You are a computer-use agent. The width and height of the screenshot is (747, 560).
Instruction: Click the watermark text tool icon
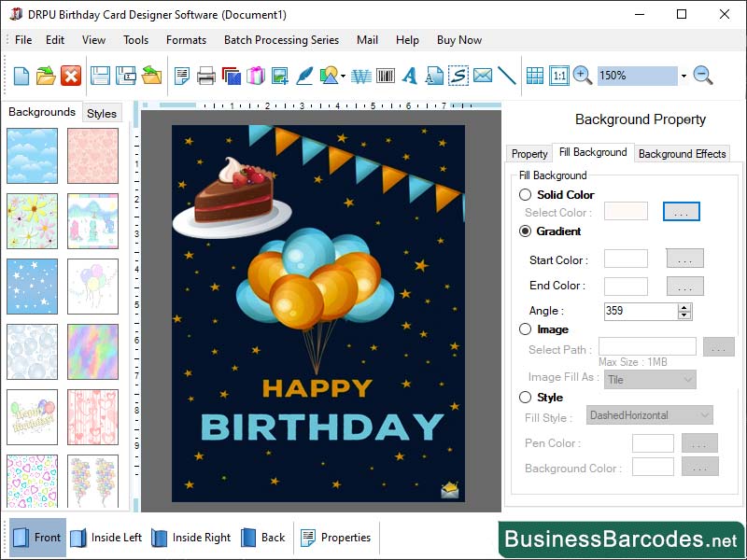tap(359, 76)
